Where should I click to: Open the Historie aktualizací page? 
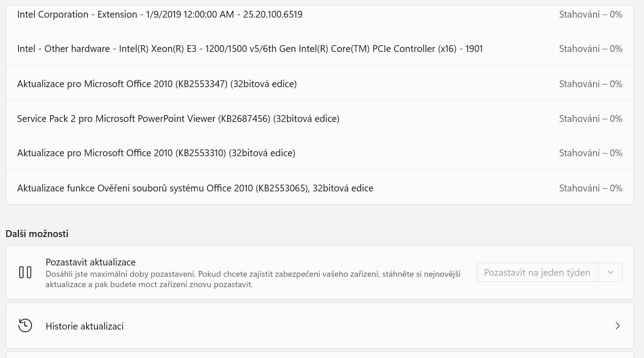click(x=320, y=325)
